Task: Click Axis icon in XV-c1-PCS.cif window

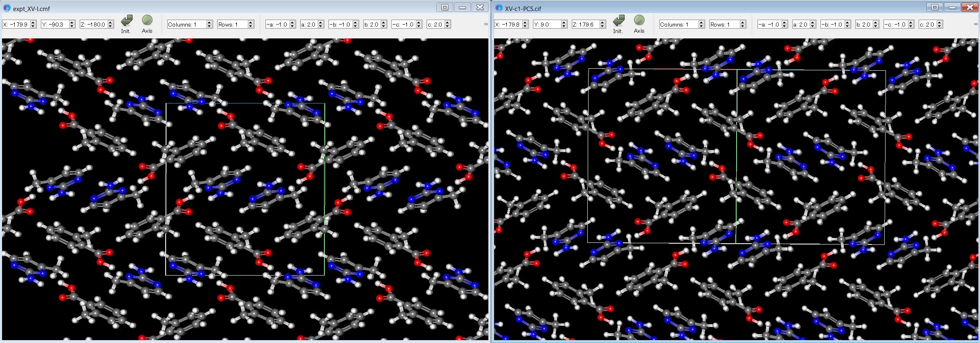Action: tap(639, 20)
